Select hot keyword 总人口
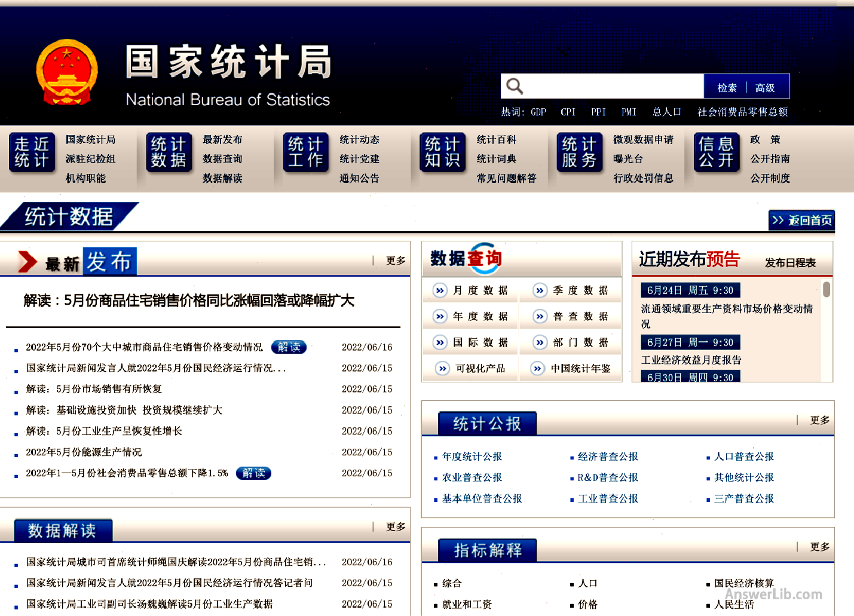The width and height of the screenshot is (854, 616). [667, 112]
